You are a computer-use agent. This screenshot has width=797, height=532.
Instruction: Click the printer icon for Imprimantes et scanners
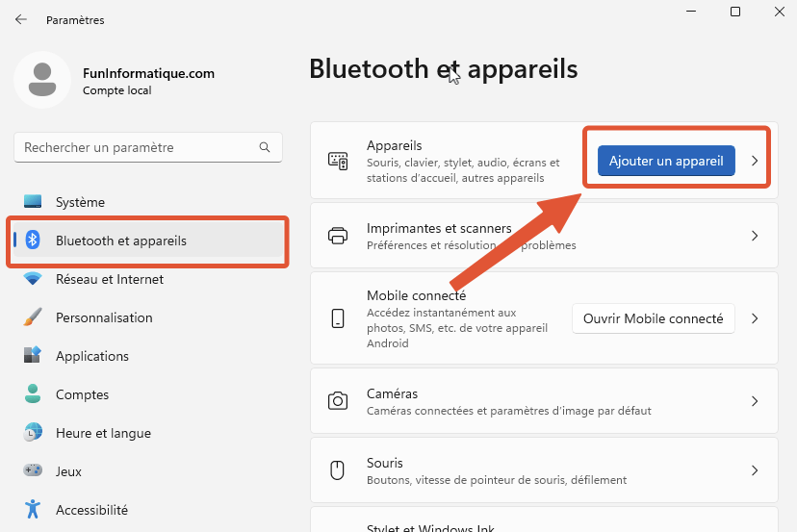click(x=338, y=236)
